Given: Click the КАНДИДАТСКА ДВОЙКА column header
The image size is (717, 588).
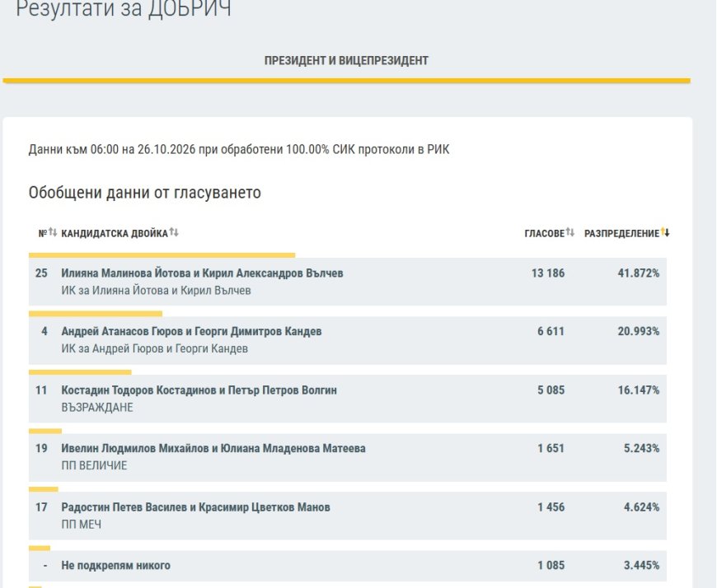Looking at the screenshot, I should [115, 233].
